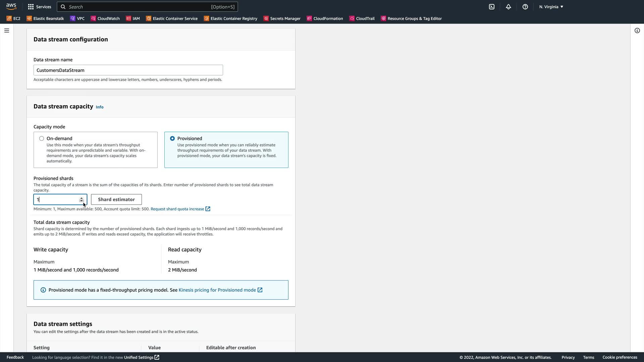
Task: Expand the N. Virginia region dropdown
Action: click(551, 7)
